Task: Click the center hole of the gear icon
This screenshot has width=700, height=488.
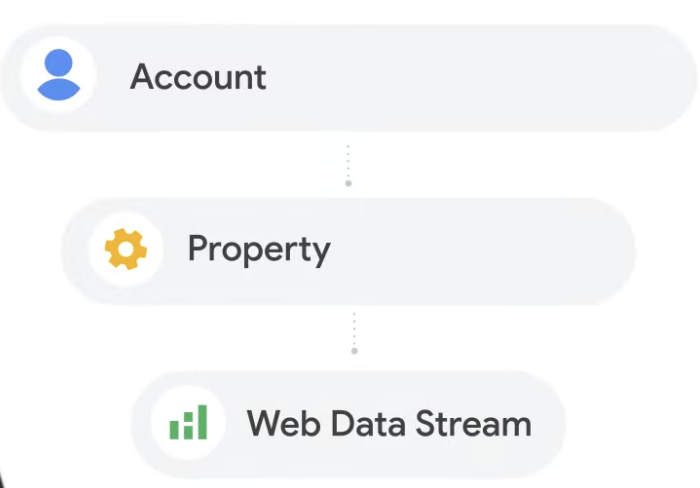Action: tap(126, 250)
